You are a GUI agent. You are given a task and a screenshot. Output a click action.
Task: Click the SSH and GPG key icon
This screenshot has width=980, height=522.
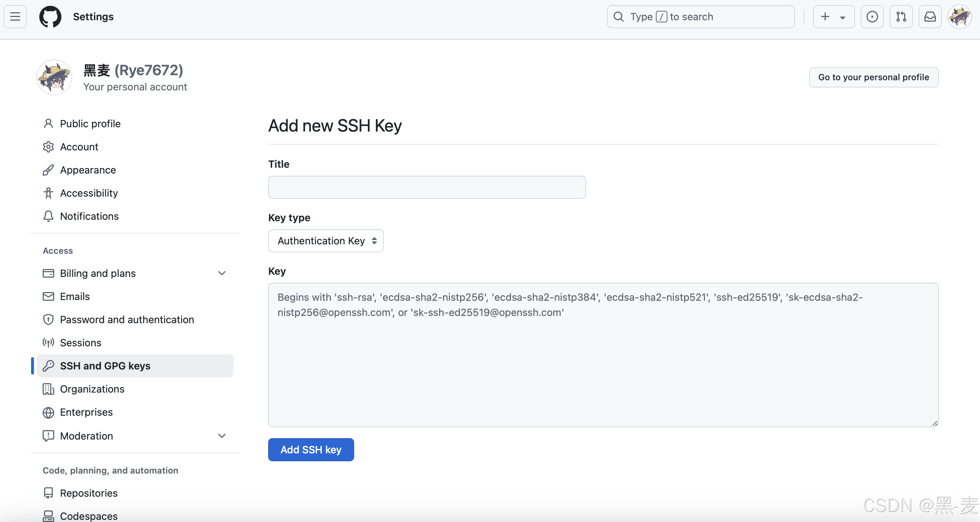tap(48, 365)
